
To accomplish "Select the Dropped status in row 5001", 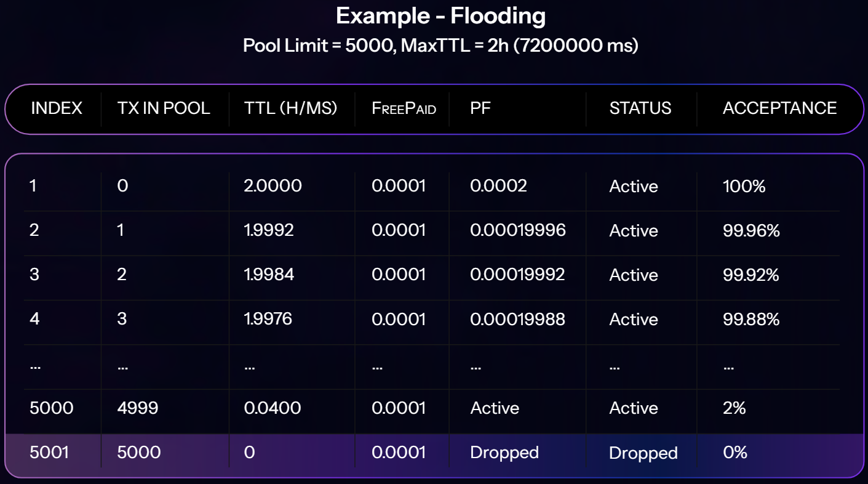I will 643,453.
